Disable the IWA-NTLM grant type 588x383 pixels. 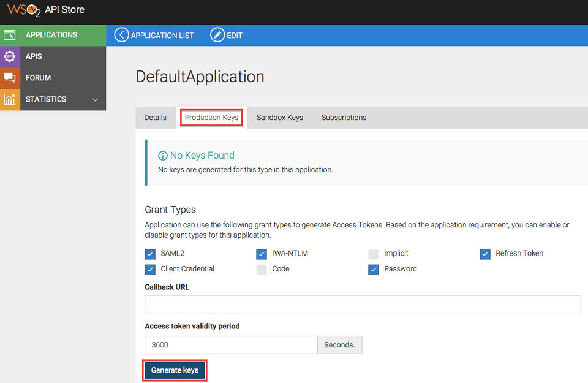coord(262,254)
